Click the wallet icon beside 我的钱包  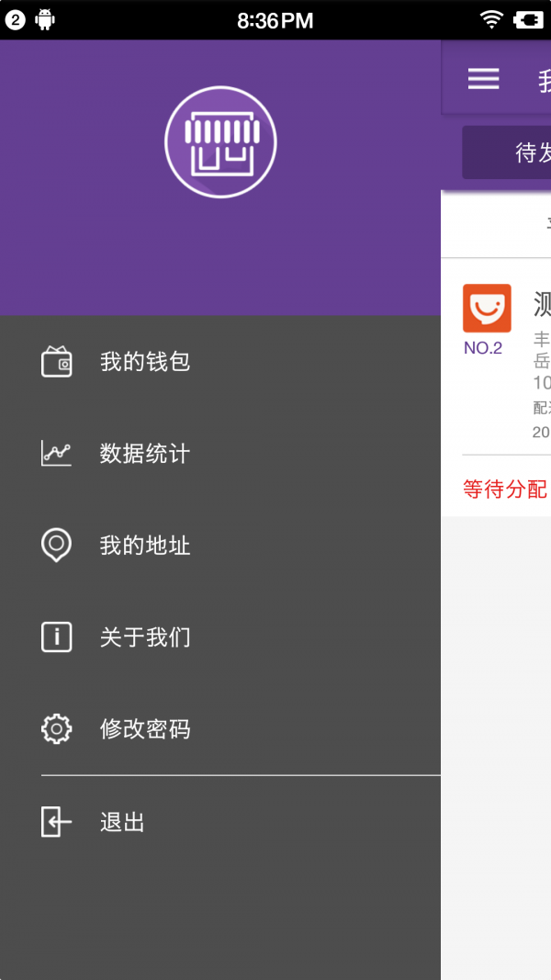tap(56, 362)
